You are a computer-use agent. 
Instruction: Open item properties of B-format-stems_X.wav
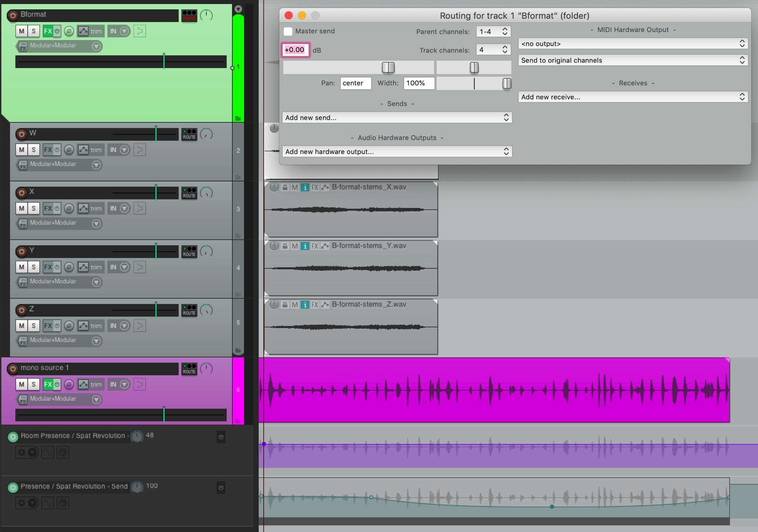tap(305, 187)
